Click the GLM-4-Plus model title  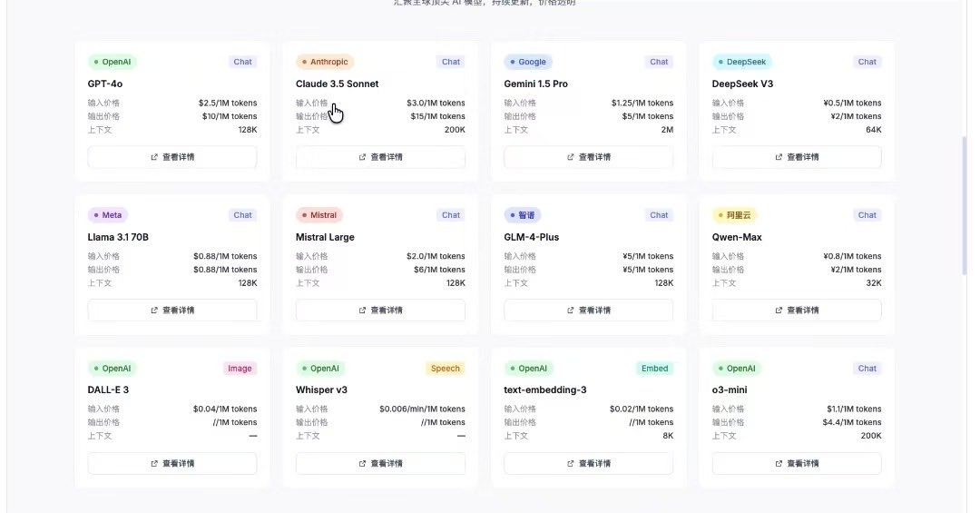tap(531, 237)
